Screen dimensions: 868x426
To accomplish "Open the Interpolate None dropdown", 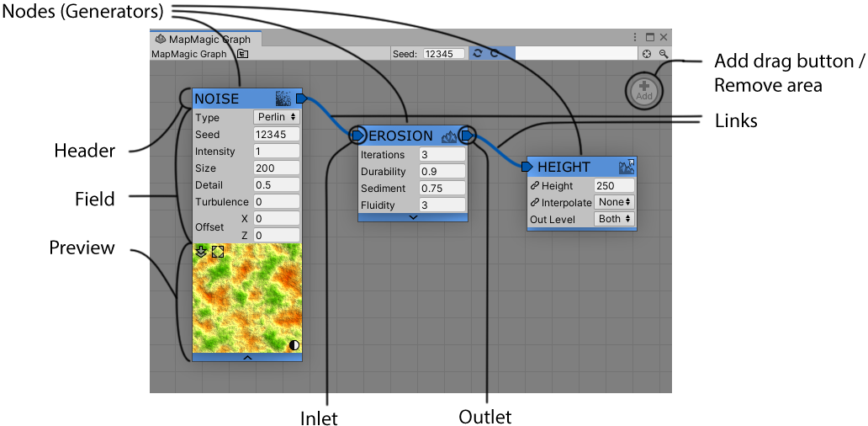I will coord(615,202).
